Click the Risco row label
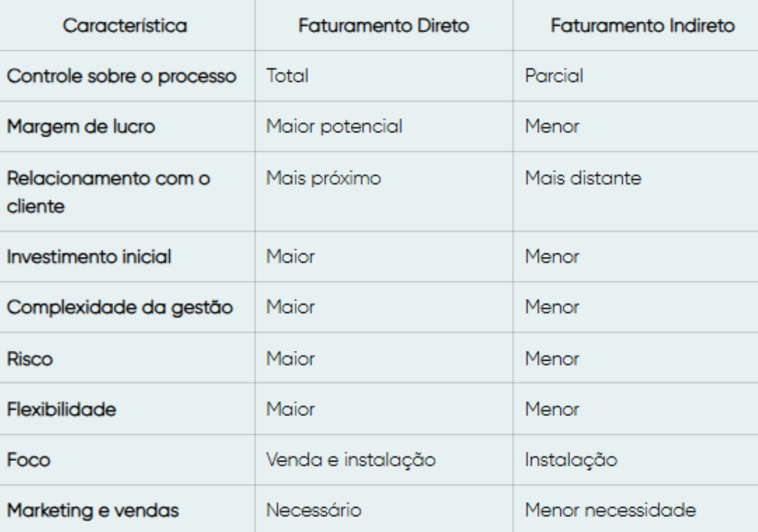The height and width of the screenshot is (532, 758). [x=29, y=359]
